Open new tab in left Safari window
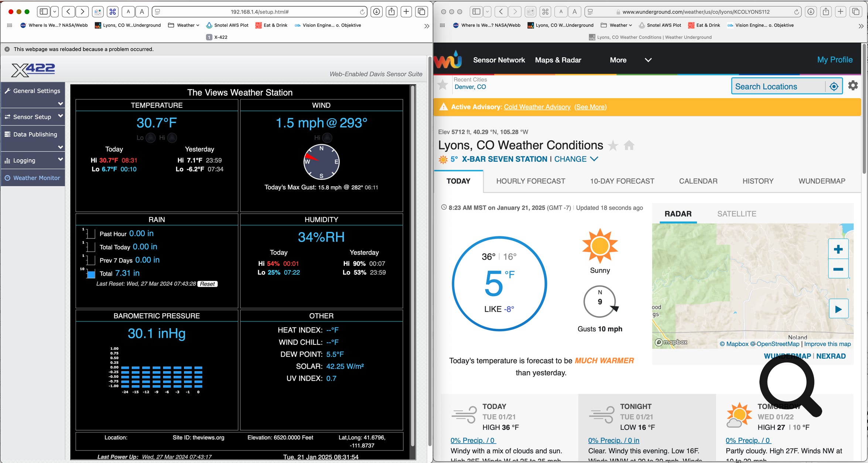This screenshot has width=868, height=463. [406, 11]
